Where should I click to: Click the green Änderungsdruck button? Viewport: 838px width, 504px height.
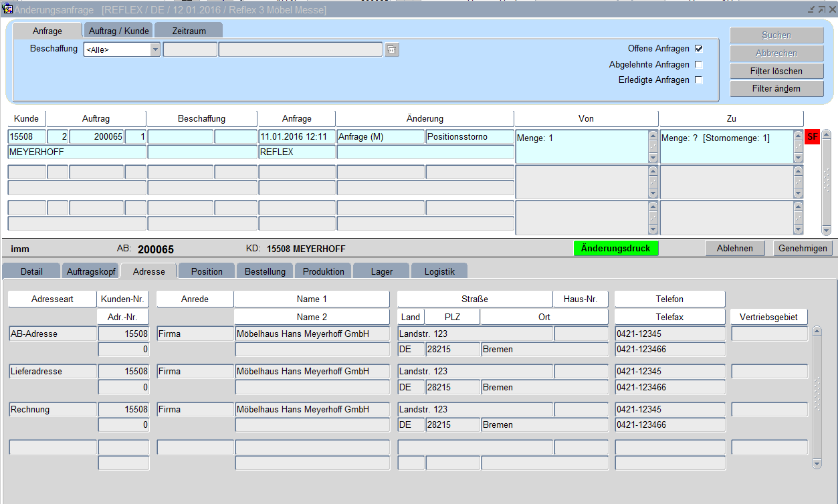[x=615, y=248]
